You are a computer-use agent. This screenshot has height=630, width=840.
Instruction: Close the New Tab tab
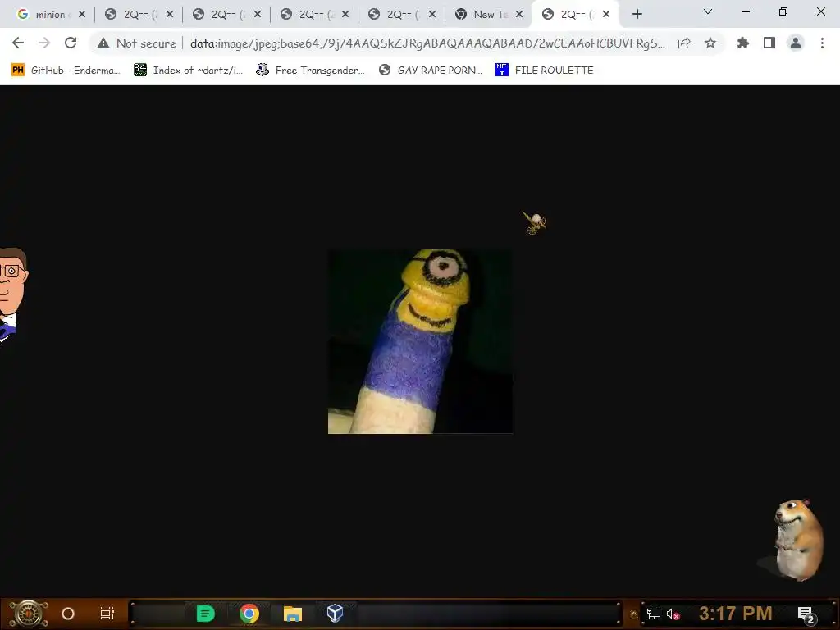[x=519, y=15]
